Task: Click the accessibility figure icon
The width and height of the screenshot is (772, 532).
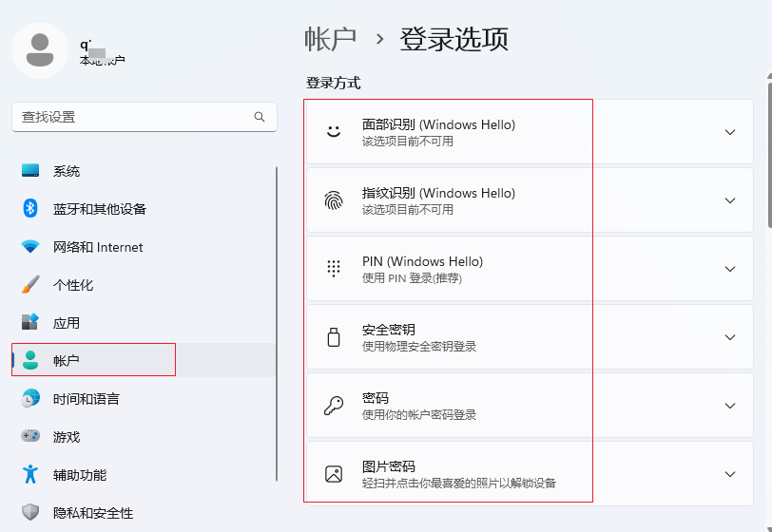Action: pyautogui.click(x=30, y=474)
